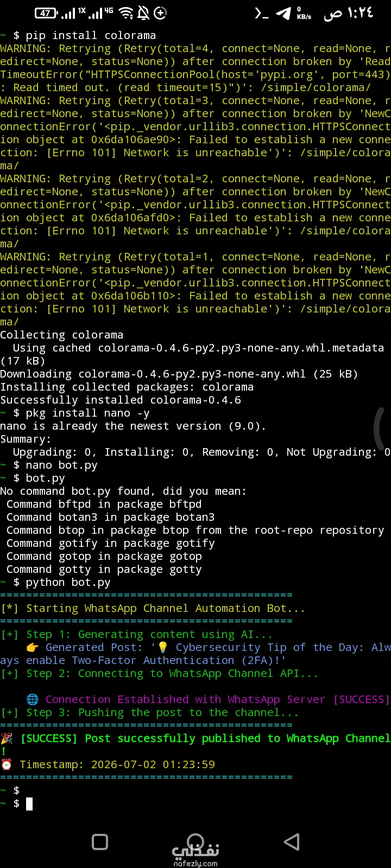Tap the Android back triangle button
The width and height of the screenshot is (391, 868).
pos(292,842)
